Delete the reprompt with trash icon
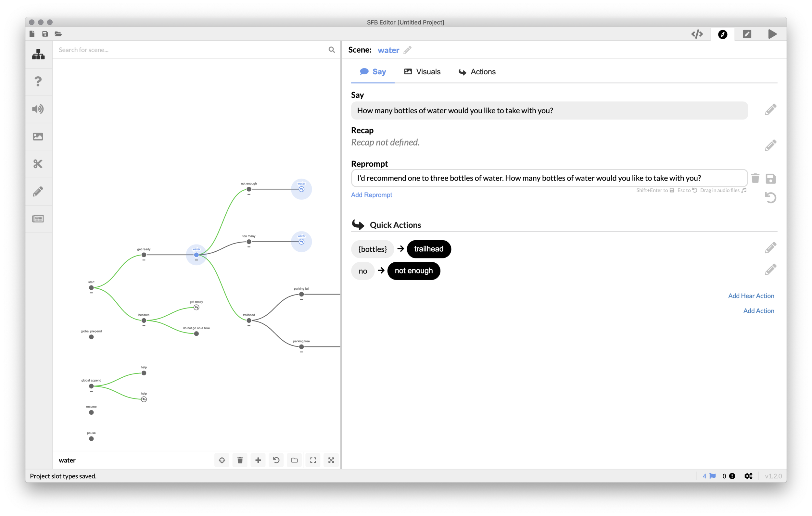The width and height of the screenshot is (812, 516). (x=755, y=178)
